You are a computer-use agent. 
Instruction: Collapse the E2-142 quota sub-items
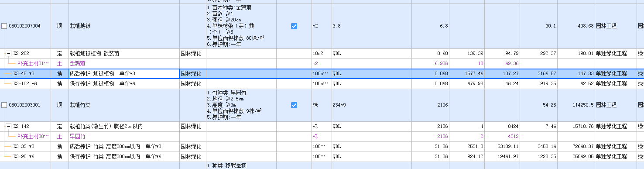[8, 127]
